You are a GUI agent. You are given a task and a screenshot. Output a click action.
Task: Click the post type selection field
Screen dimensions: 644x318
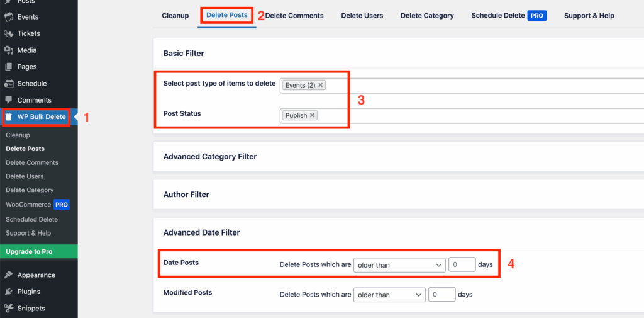point(462,86)
